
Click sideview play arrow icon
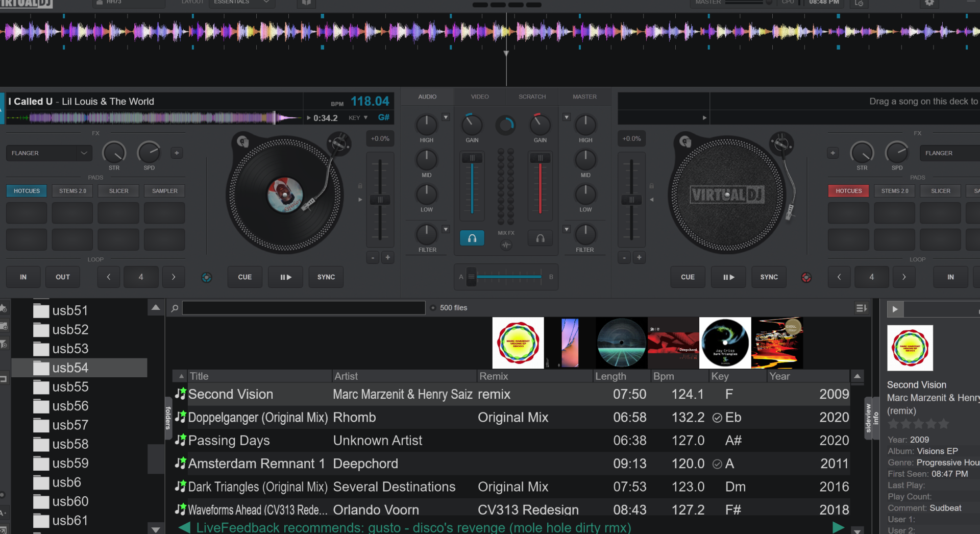pyautogui.click(x=895, y=309)
